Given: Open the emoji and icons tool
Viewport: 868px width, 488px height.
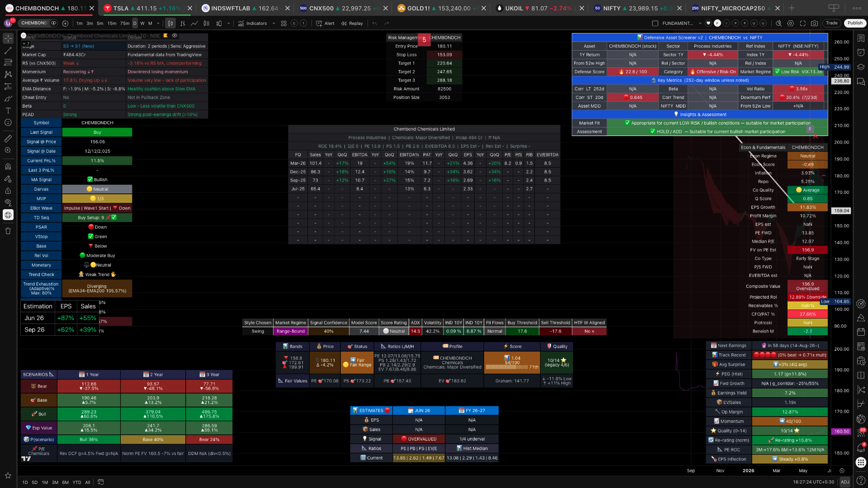Looking at the screenshot, I should 8,122.
